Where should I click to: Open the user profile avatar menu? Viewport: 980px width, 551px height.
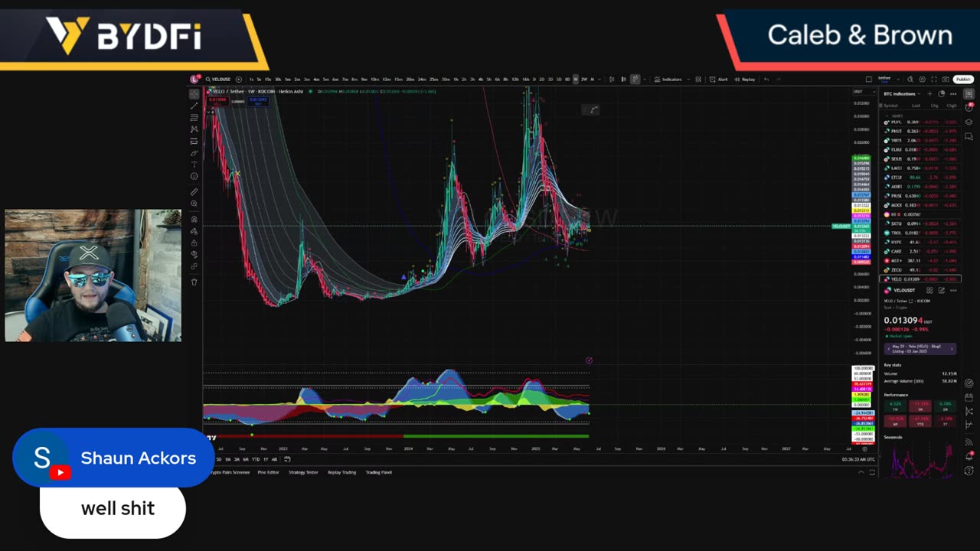(x=194, y=79)
